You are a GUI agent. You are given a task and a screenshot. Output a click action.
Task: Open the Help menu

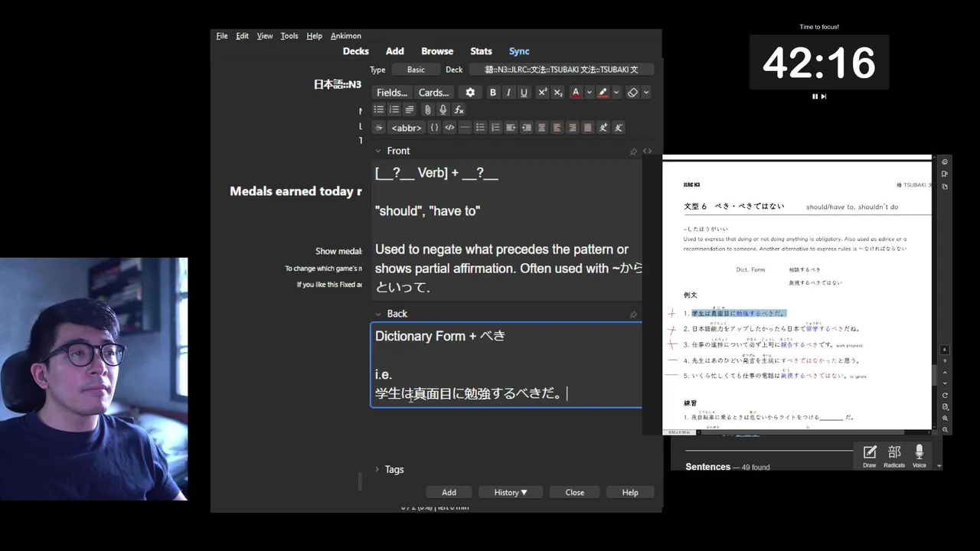(x=314, y=36)
